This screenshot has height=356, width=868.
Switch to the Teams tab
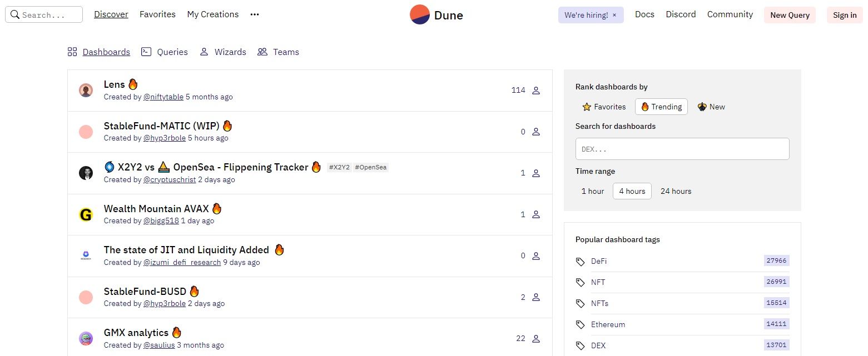(x=286, y=52)
